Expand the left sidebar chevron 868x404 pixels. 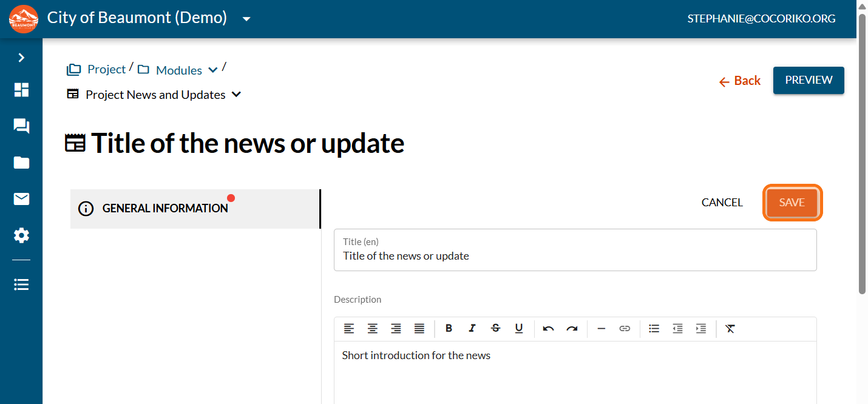click(21, 58)
